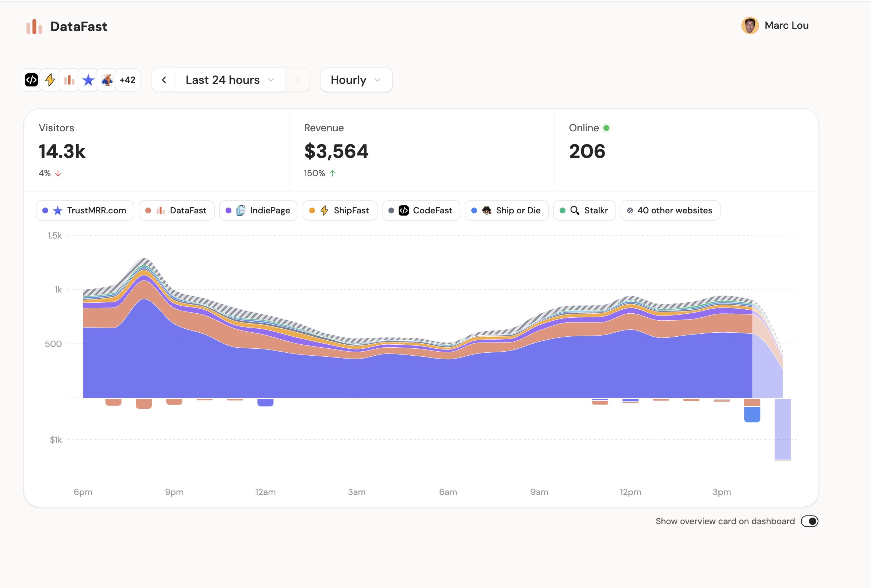
Task: Toggle ShipFast series in chart legend
Action: point(339,210)
